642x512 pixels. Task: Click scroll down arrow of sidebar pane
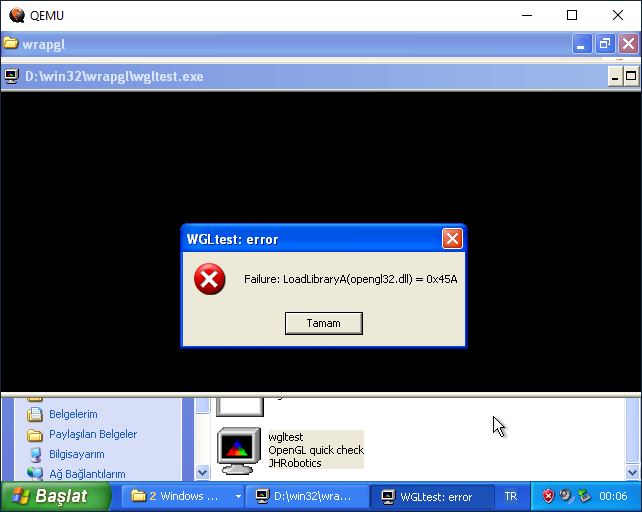[202, 472]
